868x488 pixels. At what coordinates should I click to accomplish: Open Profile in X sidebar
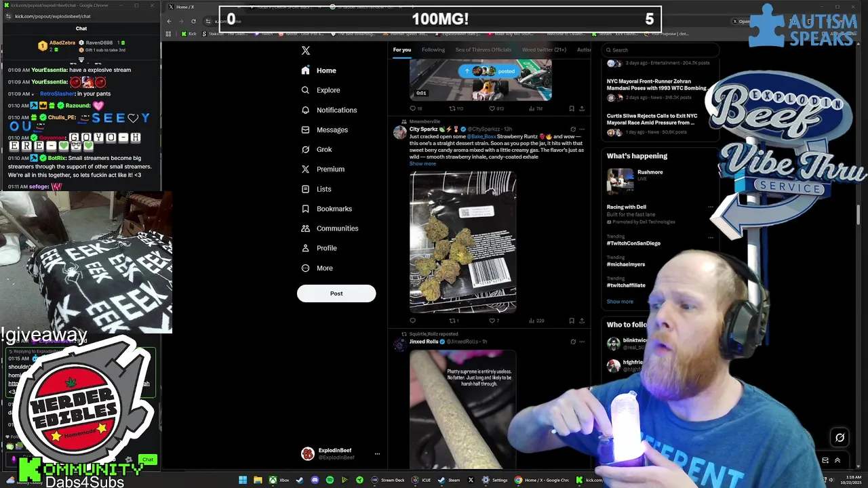coord(319,248)
